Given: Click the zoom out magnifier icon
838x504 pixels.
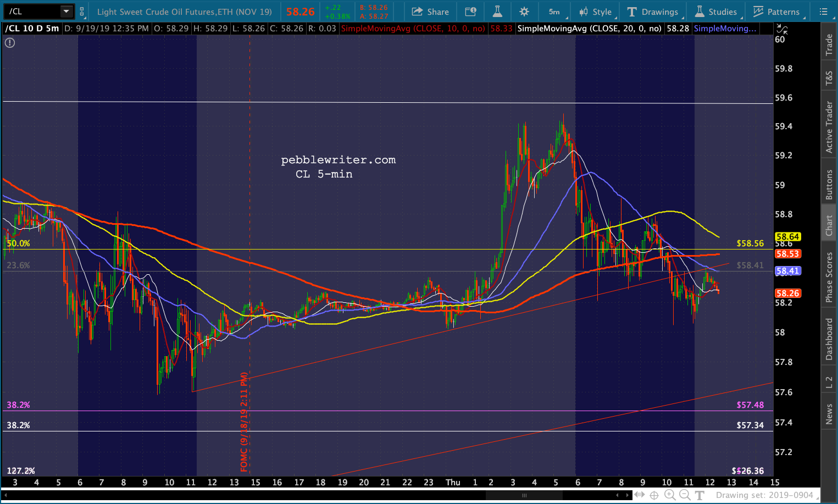Looking at the screenshot, I should [x=685, y=495].
